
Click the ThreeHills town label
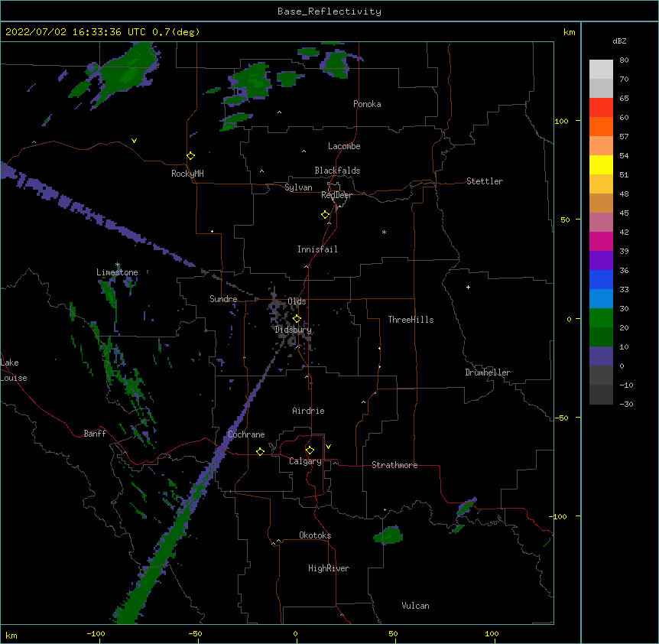(x=411, y=320)
